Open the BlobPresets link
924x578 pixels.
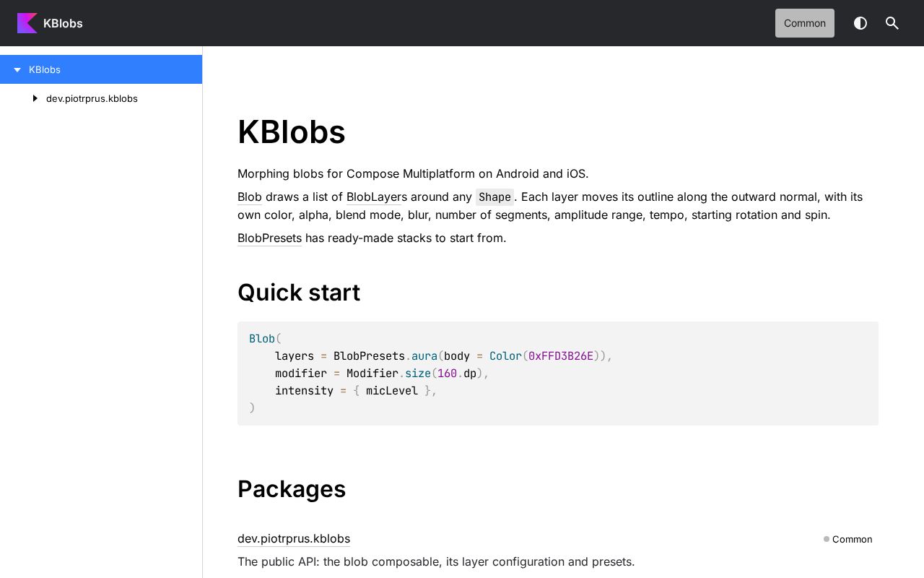269,238
